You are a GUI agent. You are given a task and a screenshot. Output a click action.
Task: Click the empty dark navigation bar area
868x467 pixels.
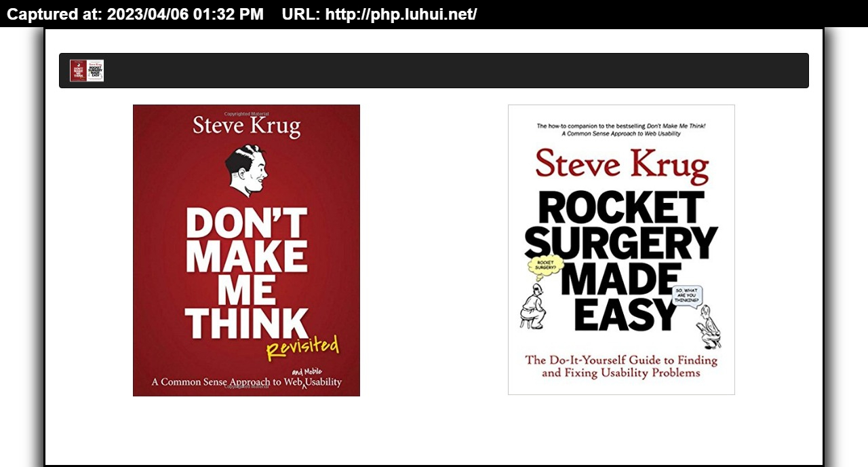(456, 71)
